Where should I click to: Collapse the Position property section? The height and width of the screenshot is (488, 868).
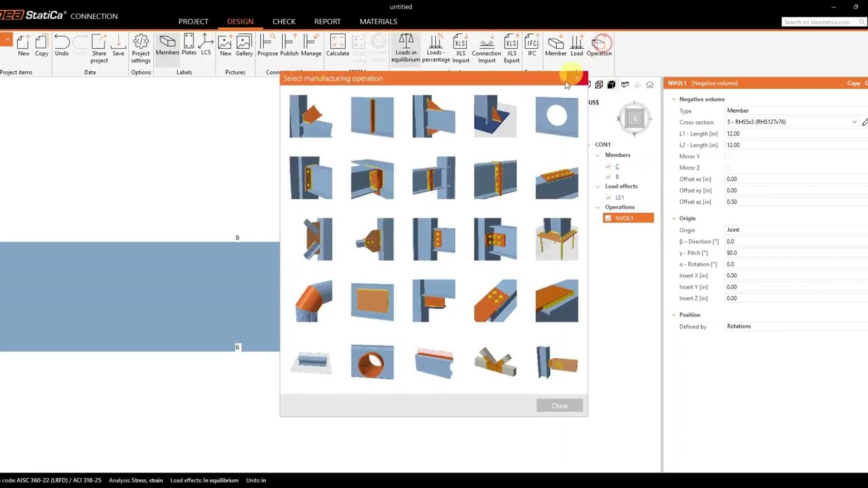point(674,315)
